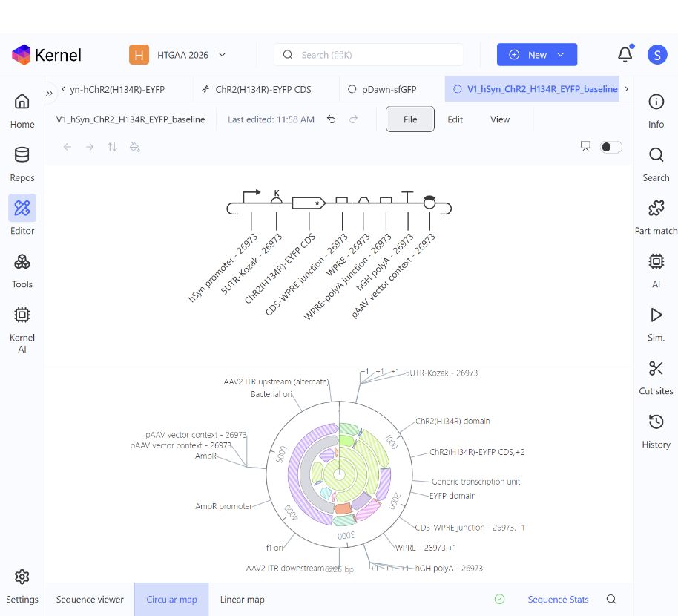Screen dimensions: 678x616
Task: Click the Bacterial ori map label
Action: click(x=271, y=394)
